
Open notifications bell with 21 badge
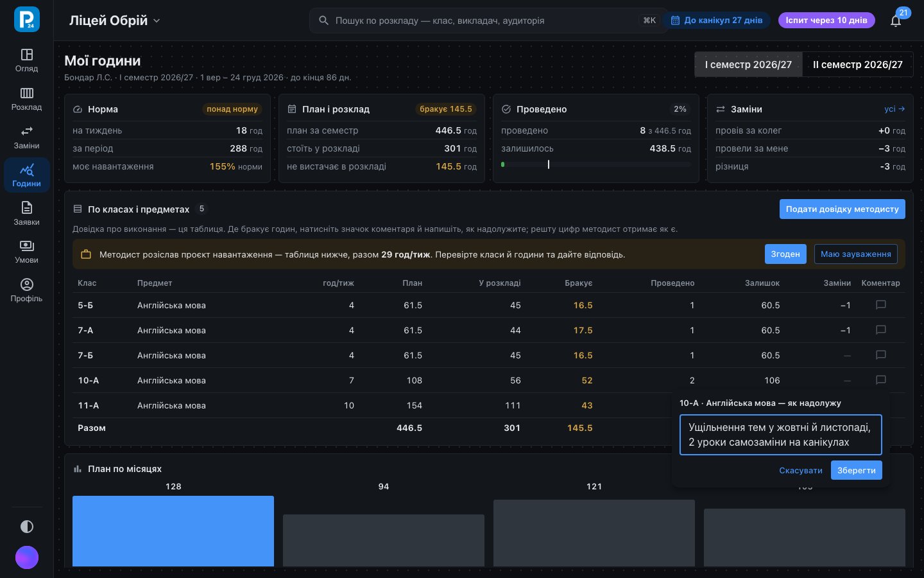click(896, 21)
